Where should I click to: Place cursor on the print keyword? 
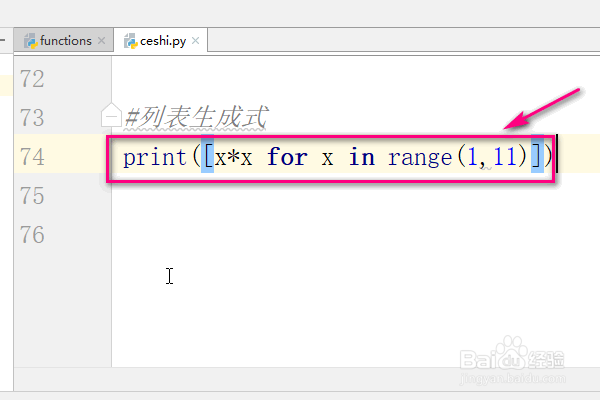pyautogui.click(x=155, y=157)
